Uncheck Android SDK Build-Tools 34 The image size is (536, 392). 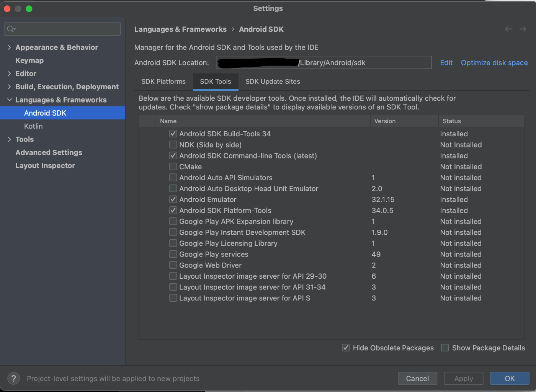(x=173, y=134)
